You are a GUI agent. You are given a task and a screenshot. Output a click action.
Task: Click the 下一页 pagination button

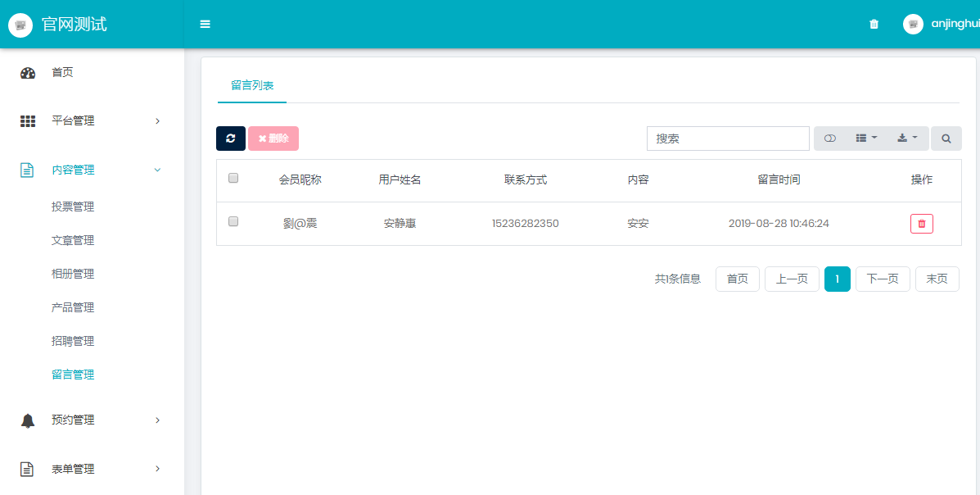[883, 279]
